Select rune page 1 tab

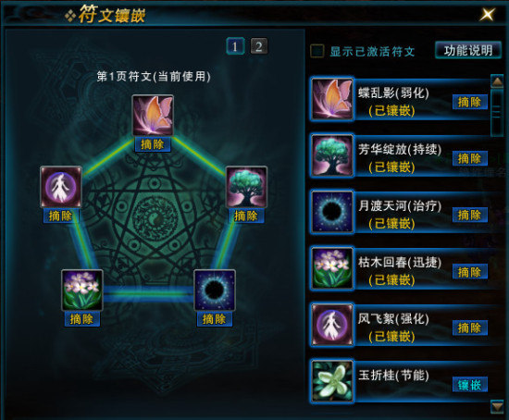point(235,46)
